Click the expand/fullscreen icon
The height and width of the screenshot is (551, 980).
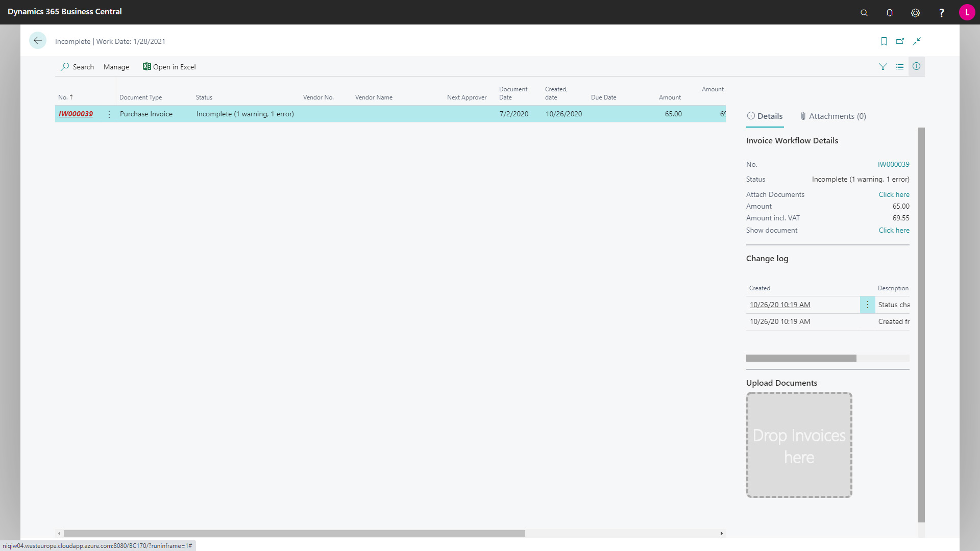(x=917, y=41)
